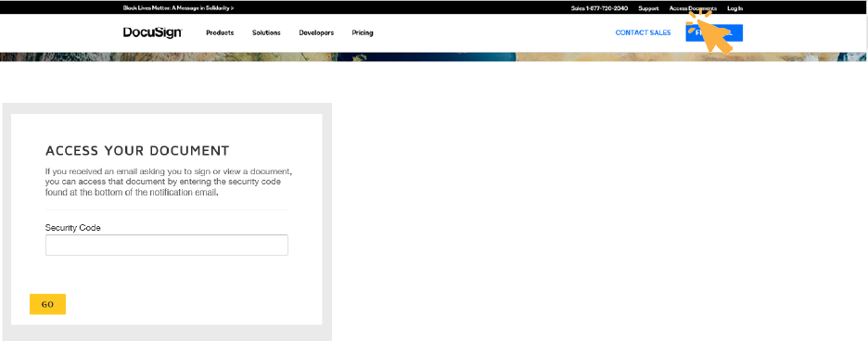Click the DocuSign logo
This screenshot has height=341, width=868.
pyautogui.click(x=152, y=32)
